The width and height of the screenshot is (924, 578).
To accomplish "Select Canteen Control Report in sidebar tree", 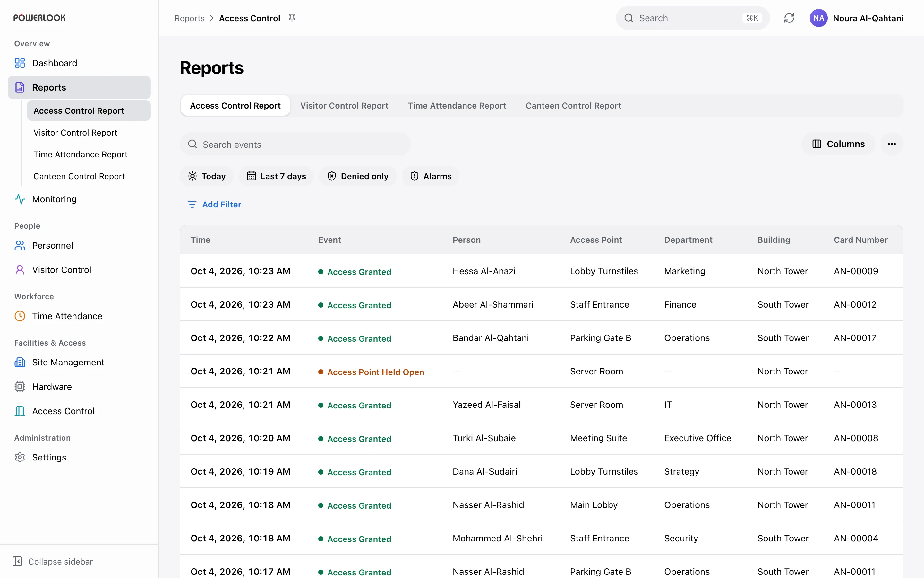I will [89, 176].
